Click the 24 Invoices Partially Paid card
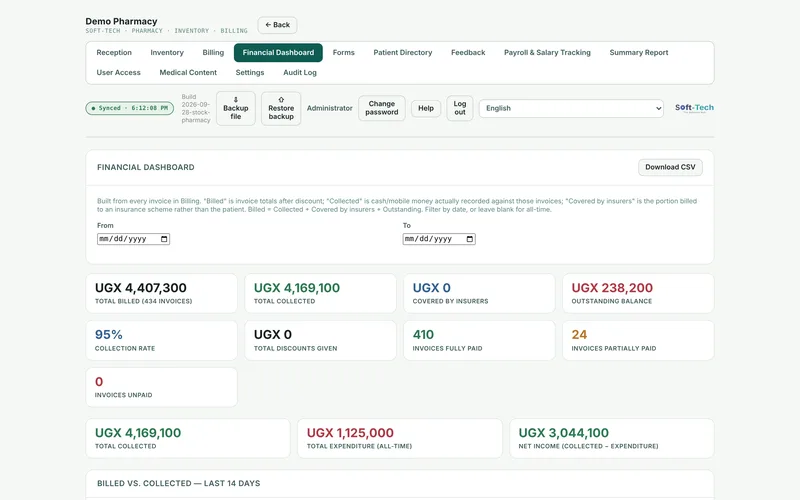This screenshot has height=500, width=800. point(638,340)
